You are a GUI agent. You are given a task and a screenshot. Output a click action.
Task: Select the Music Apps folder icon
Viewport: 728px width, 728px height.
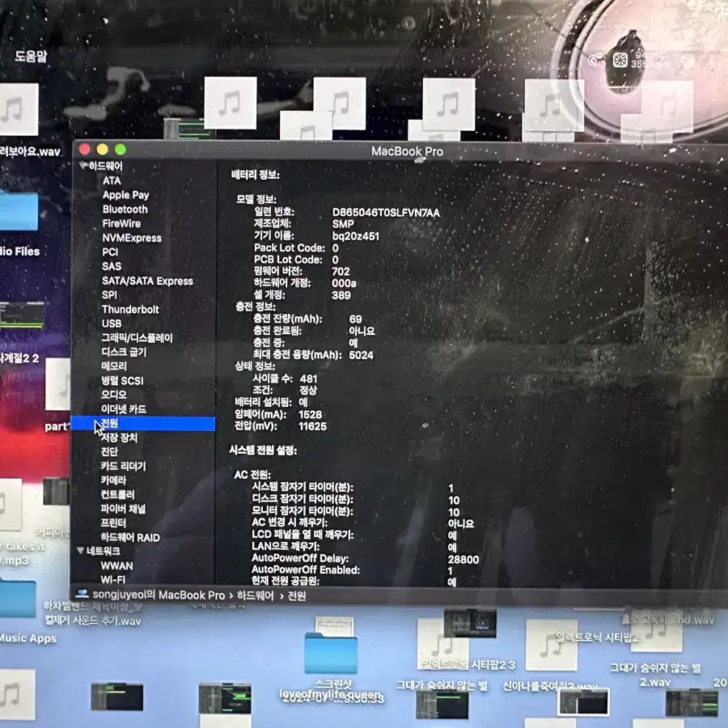(18, 599)
